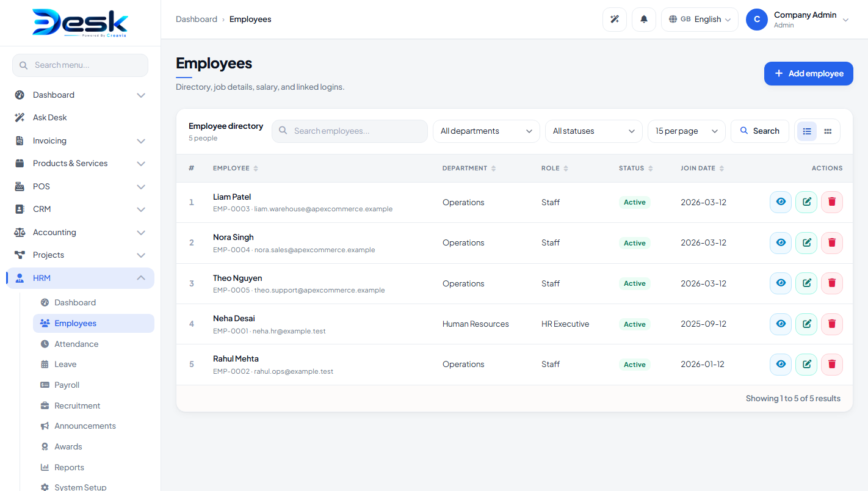Open Ask Desk in sidebar

(x=80, y=117)
